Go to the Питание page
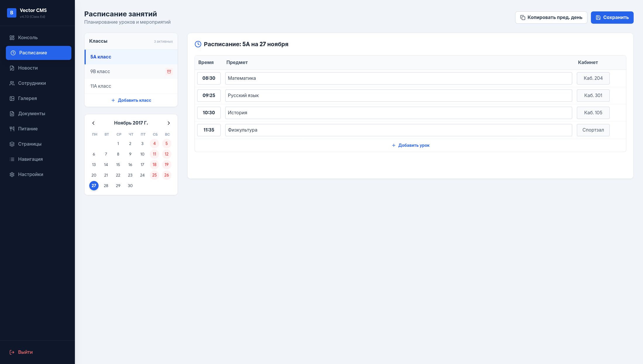 28,129
